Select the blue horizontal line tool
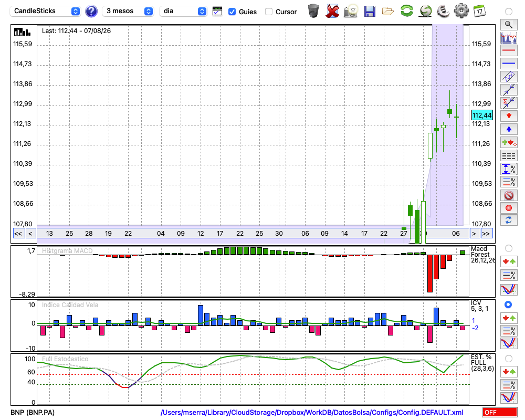Screen dimensions: 525x420 coord(509,64)
